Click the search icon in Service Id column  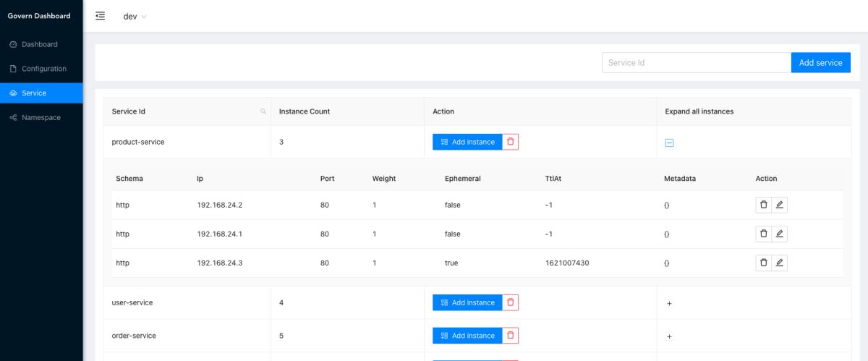263,111
